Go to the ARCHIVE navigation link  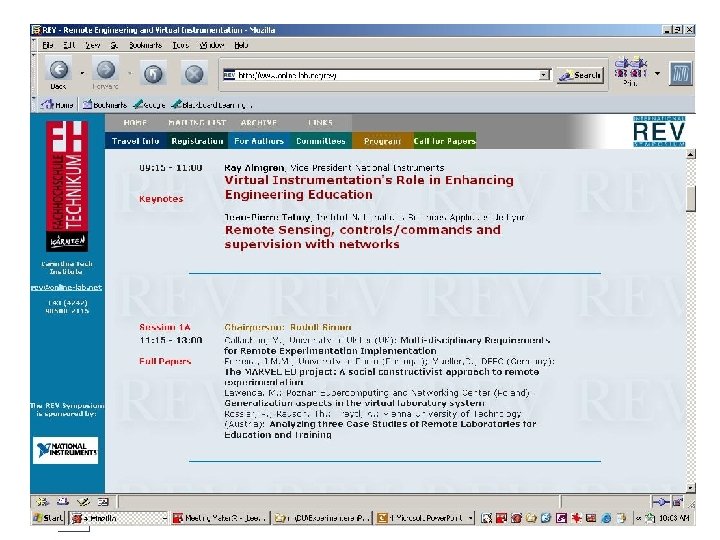click(259, 123)
